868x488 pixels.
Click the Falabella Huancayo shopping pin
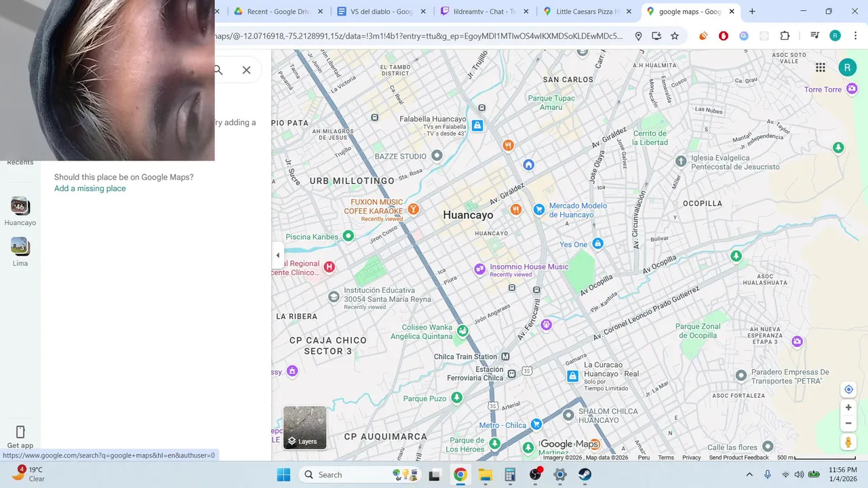tap(477, 125)
